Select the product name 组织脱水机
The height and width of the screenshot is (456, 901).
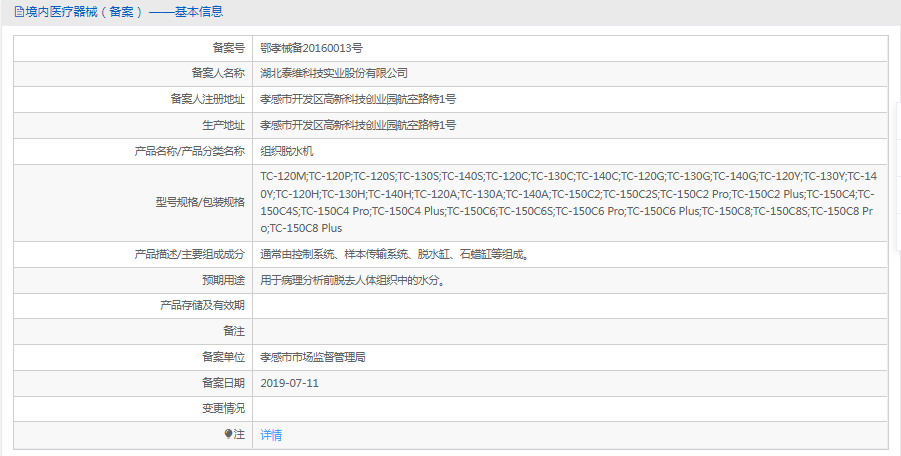click(x=287, y=152)
